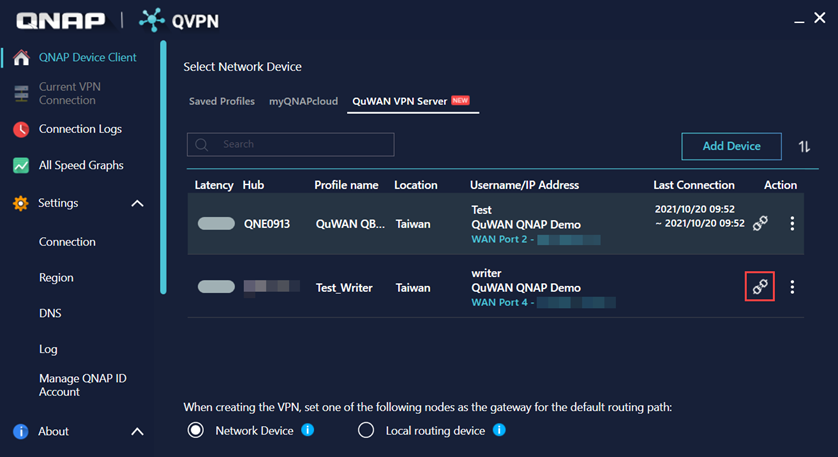The height and width of the screenshot is (457, 838).
Task: Show info tooltip for Local routing device
Action: (x=499, y=430)
